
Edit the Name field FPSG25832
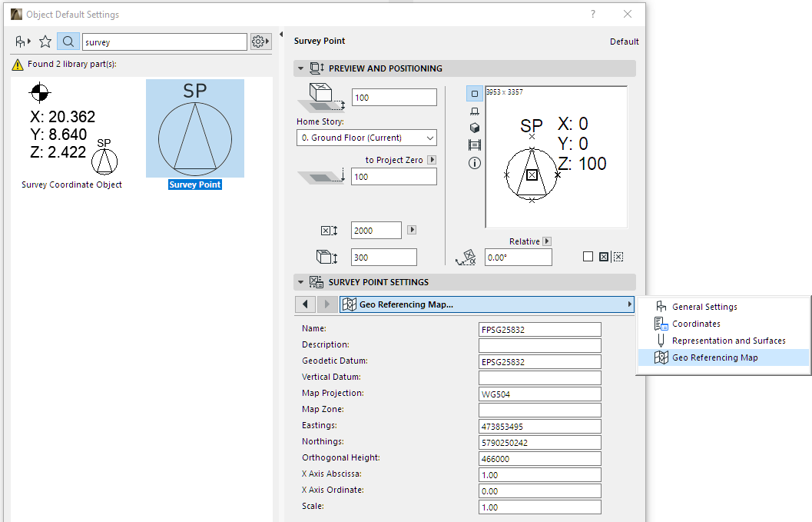tap(540, 330)
